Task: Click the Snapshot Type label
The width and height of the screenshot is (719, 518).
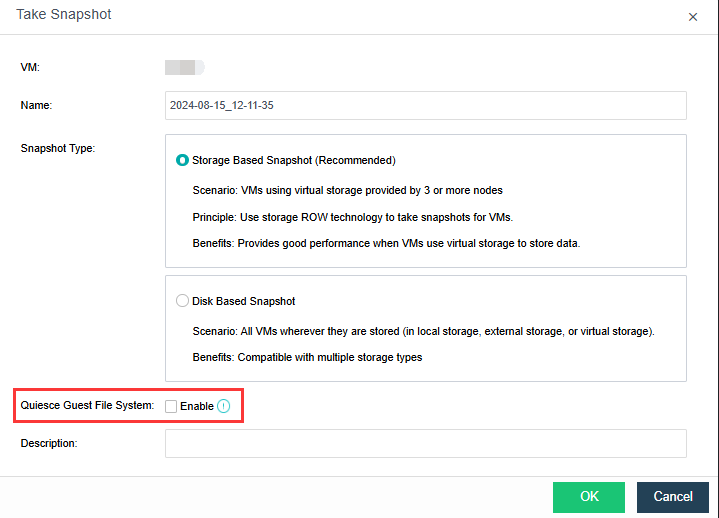Action: pos(58,148)
